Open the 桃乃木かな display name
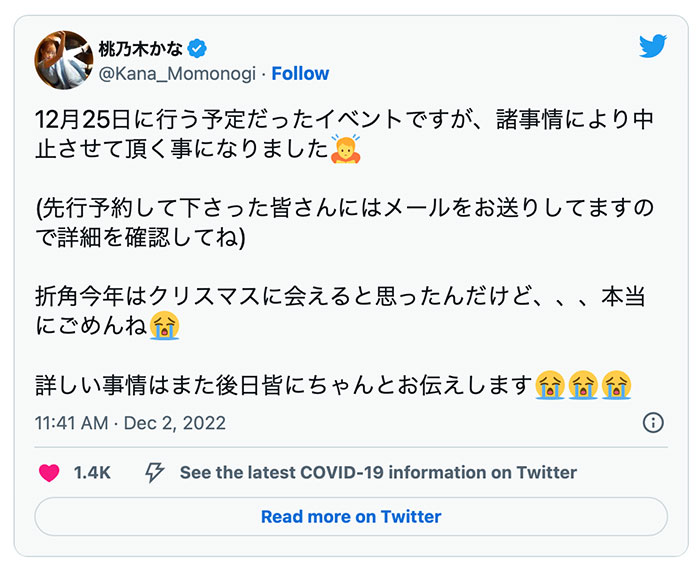The width and height of the screenshot is (700, 570). pyautogui.click(x=141, y=47)
